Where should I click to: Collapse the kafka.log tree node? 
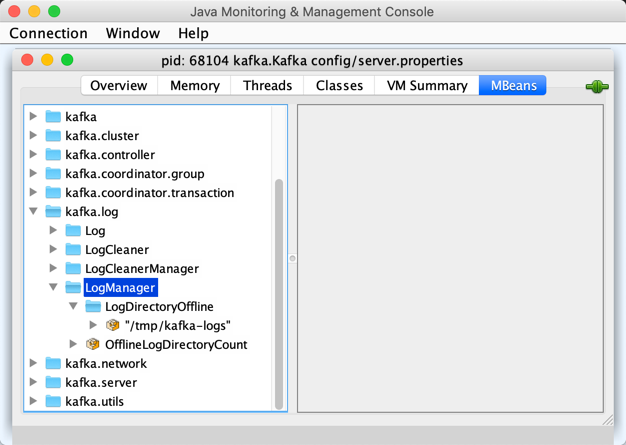(x=34, y=212)
